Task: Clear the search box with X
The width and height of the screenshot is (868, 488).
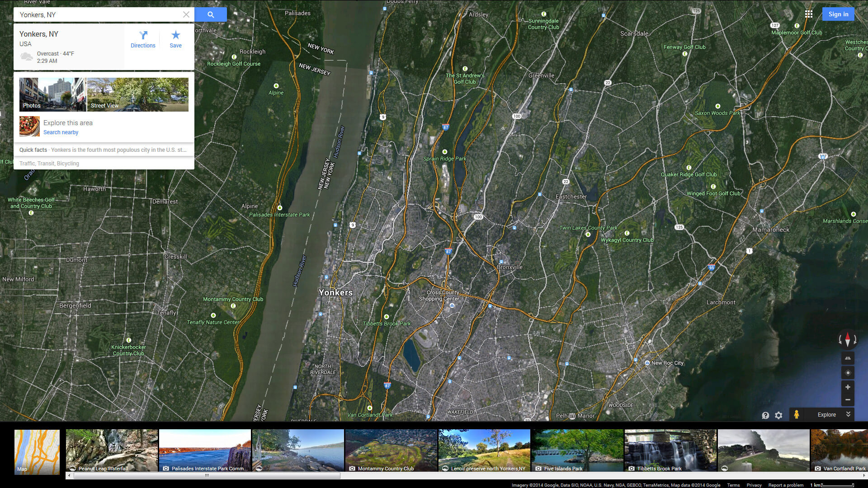Action: pyautogui.click(x=186, y=14)
